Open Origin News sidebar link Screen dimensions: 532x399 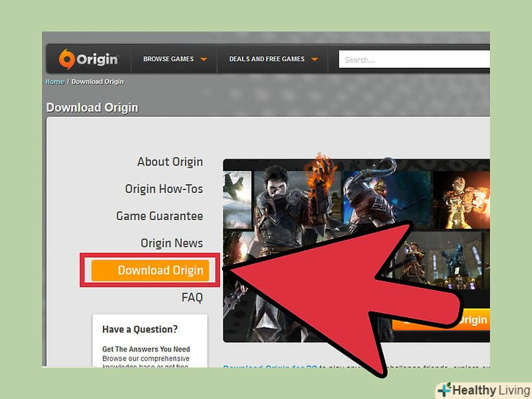pyautogui.click(x=172, y=243)
